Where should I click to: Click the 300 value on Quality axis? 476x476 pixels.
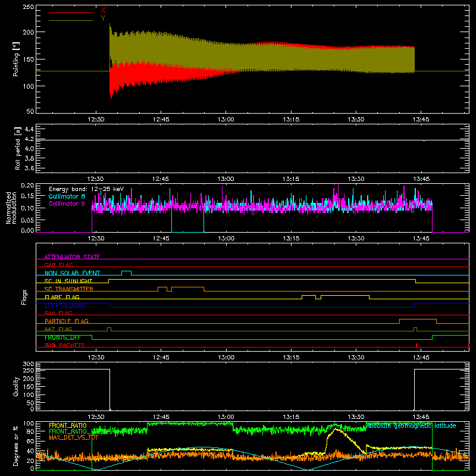(x=29, y=364)
